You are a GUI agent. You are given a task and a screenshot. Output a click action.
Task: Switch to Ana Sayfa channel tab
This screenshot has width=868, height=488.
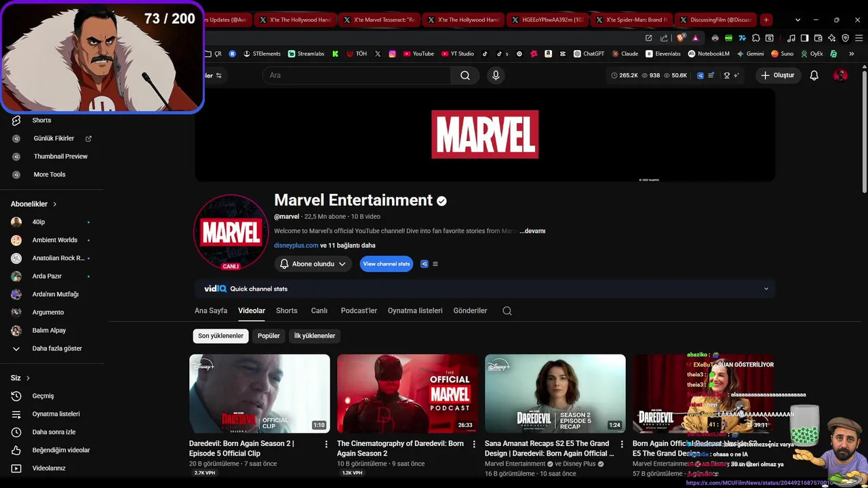(211, 310)
